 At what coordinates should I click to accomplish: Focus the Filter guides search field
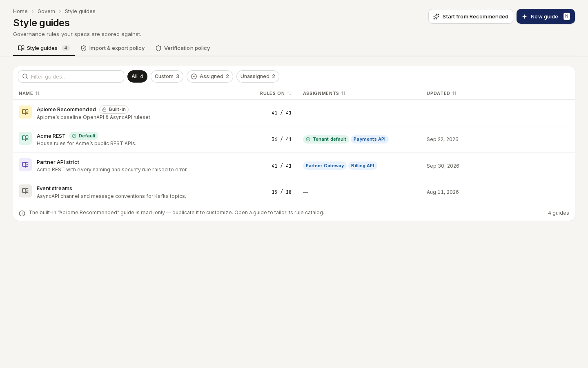71,76
